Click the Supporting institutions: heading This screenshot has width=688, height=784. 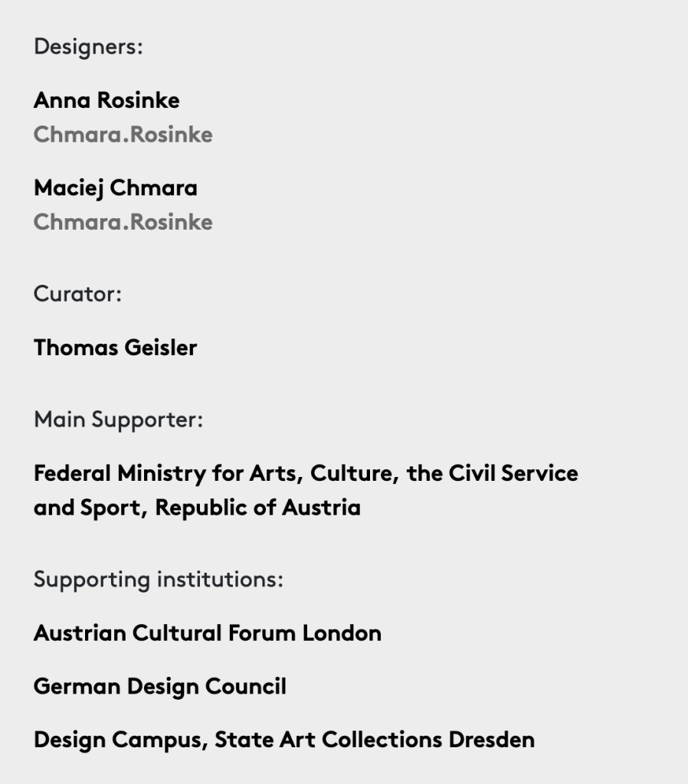click(159, 580)
